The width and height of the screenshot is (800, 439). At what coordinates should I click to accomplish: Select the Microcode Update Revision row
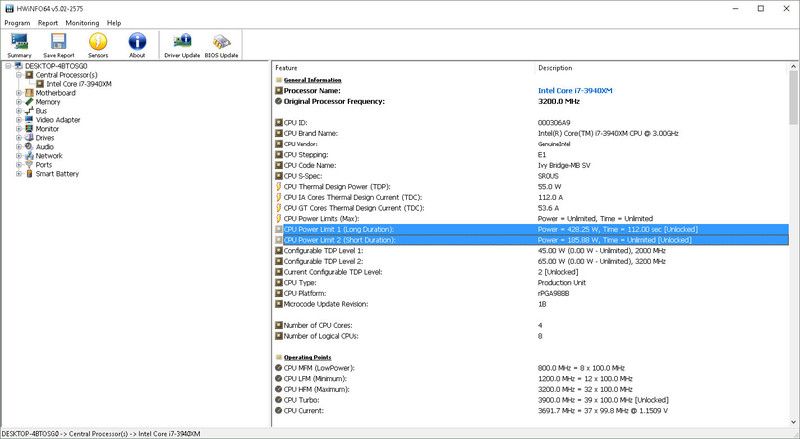531,304
